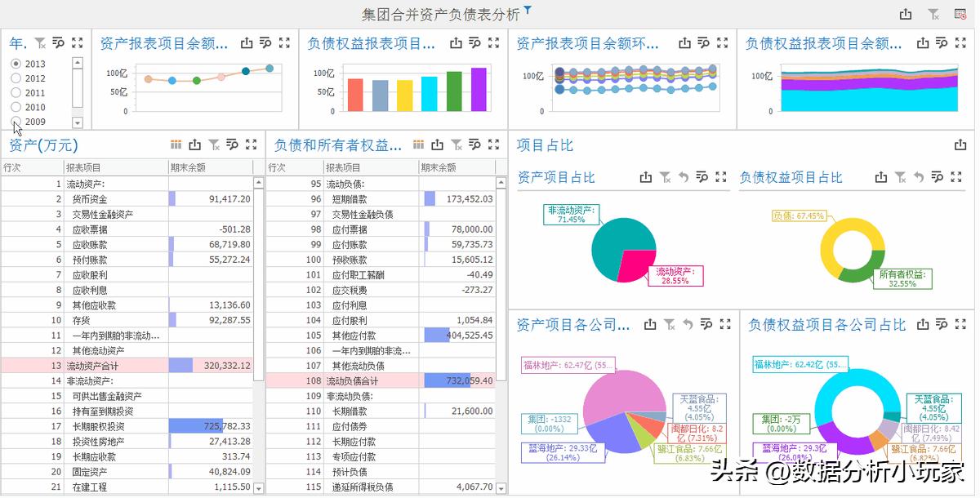Open the explore icon on the 资产(万元) panel

pyautogui.click(x=233, y=144)
